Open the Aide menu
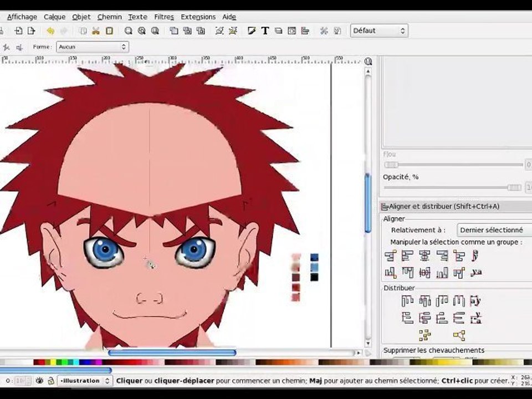The image size is (532, 399). click(x=229, y=17)
